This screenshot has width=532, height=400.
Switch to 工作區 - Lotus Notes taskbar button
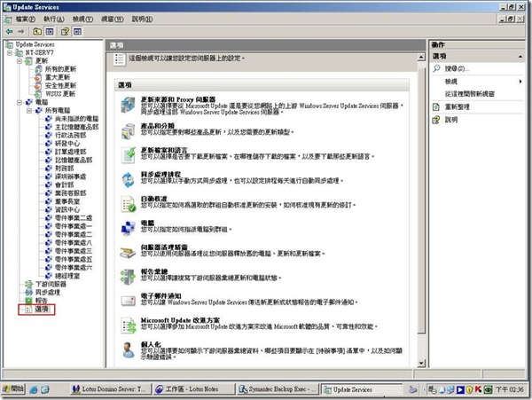click(193, 389)
